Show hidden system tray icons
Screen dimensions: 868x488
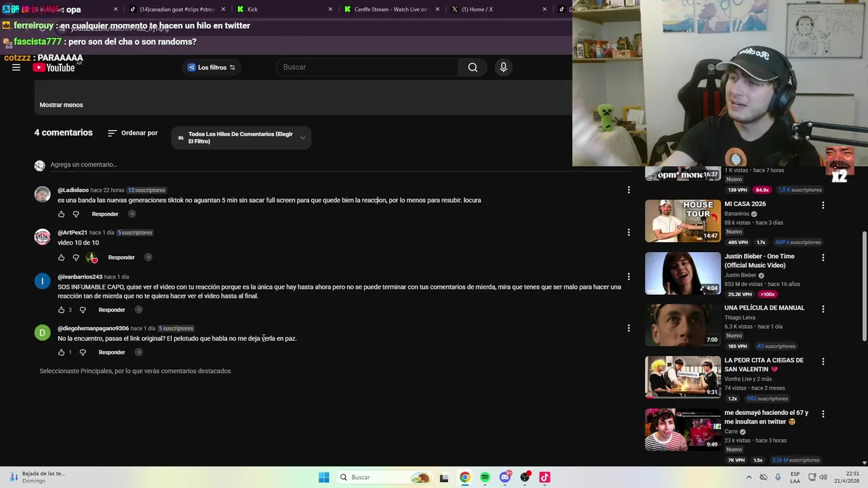pos(749,477)
